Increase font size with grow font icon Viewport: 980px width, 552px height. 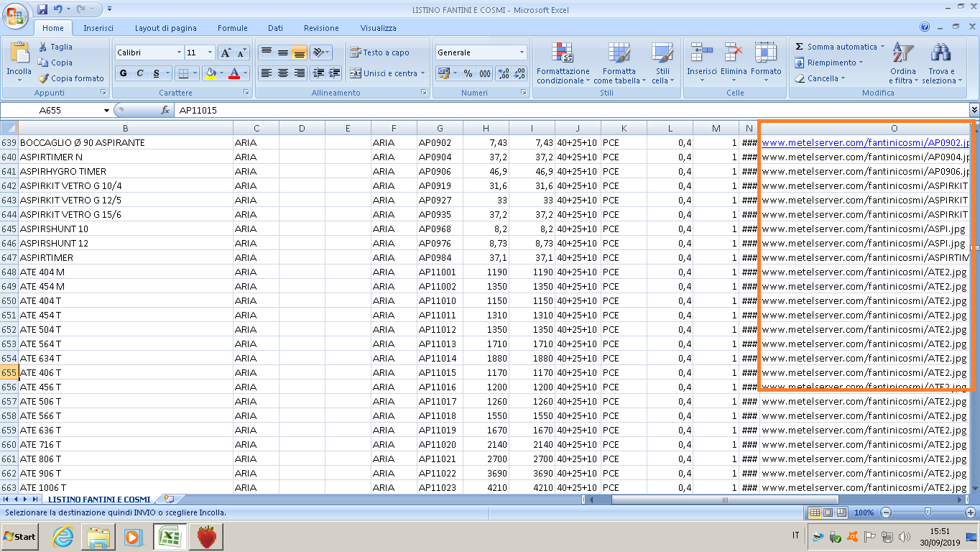click(x=226, y=52)
